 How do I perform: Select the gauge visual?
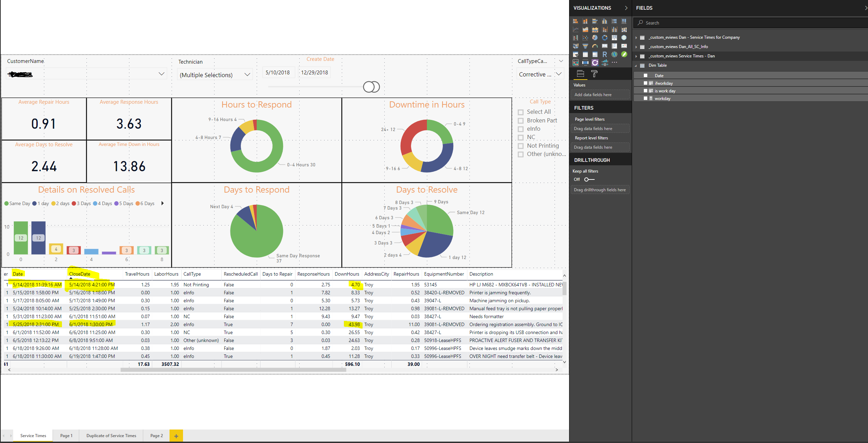(x=595, y=46)
